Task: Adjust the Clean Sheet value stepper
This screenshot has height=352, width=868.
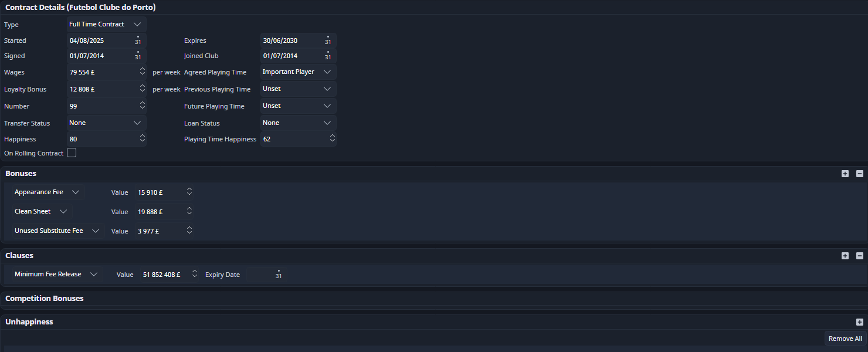Action: [x=189, y=212]
